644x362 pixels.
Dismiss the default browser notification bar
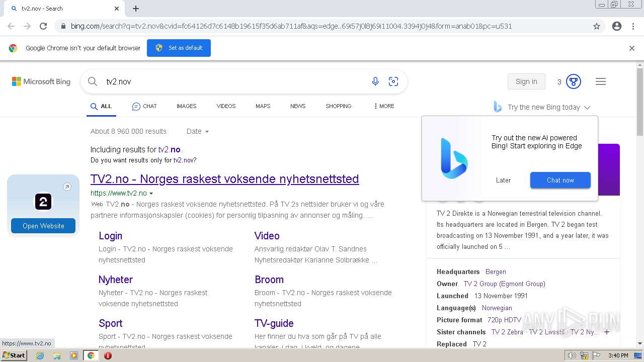[632, 48]
